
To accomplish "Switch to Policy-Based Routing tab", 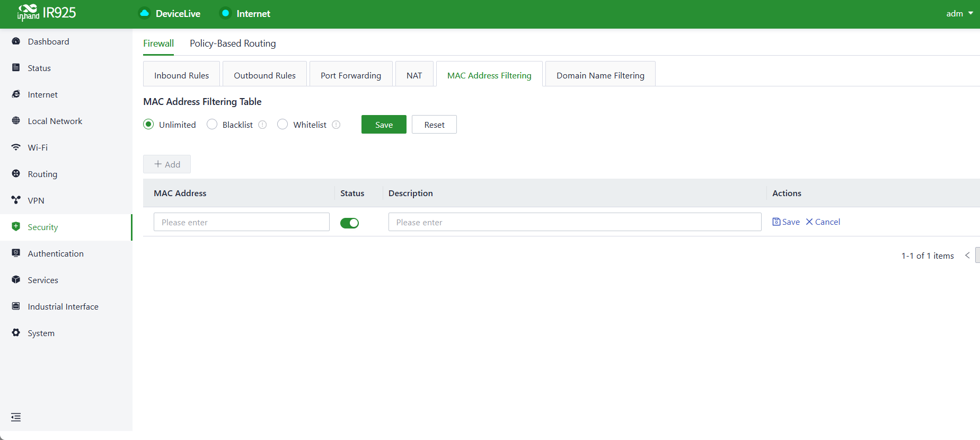I will (233, 43).
